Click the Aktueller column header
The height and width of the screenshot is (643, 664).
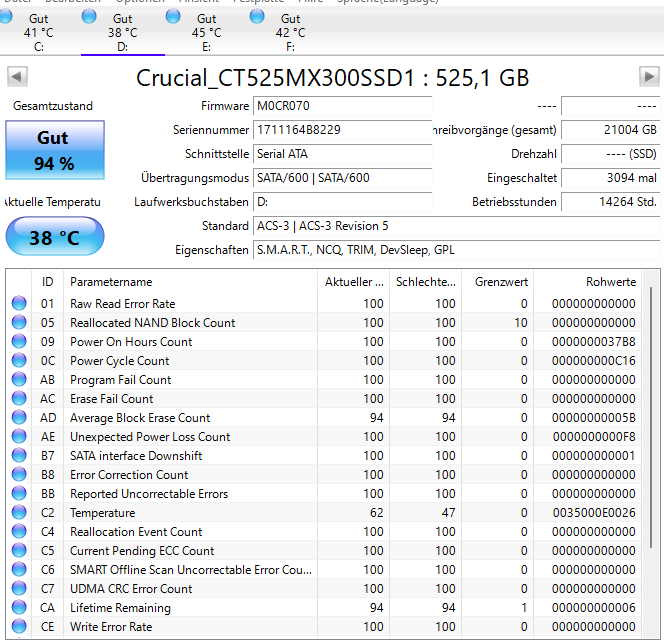click(x=354, y=282)
